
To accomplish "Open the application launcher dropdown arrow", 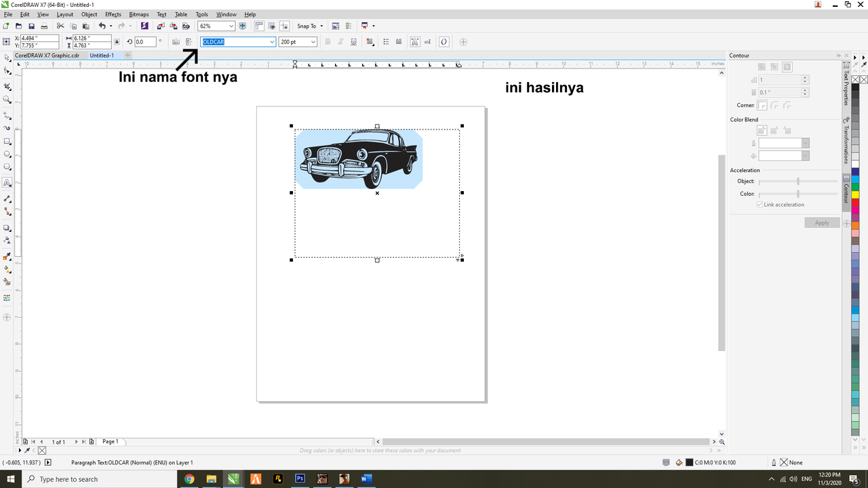I will pos(374,26).
